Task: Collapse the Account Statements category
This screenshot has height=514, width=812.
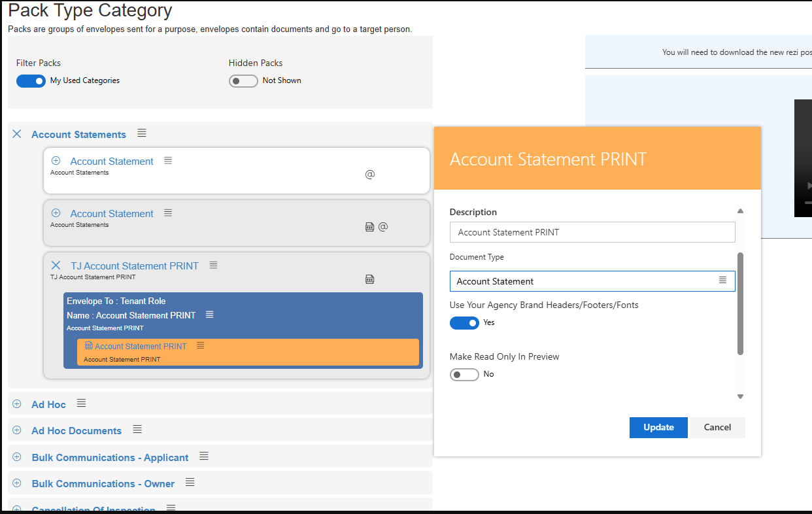Action: (17, 134)
